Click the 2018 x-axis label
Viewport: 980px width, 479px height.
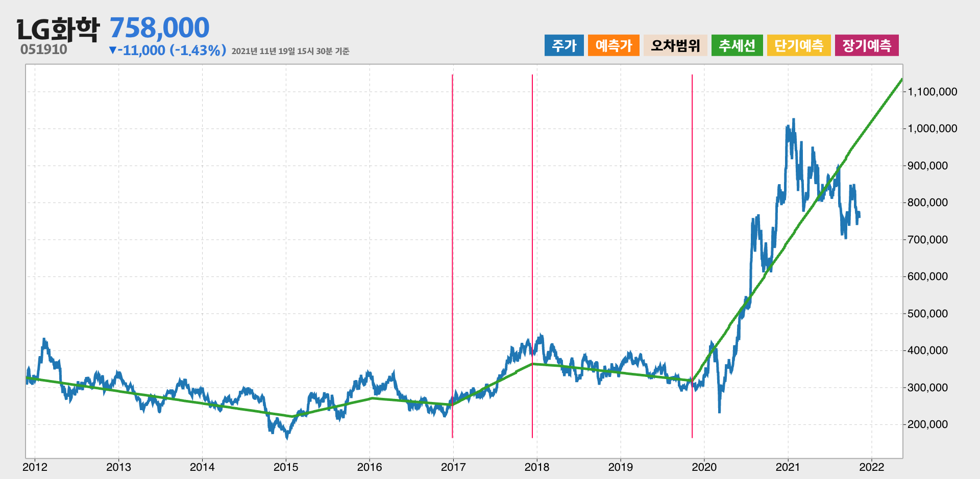(x=537, y=467)
